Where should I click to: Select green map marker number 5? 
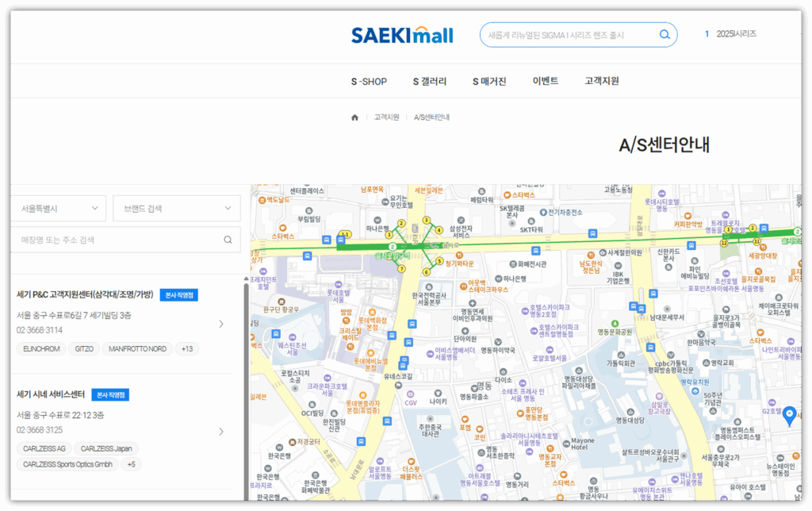pos(439,261)
